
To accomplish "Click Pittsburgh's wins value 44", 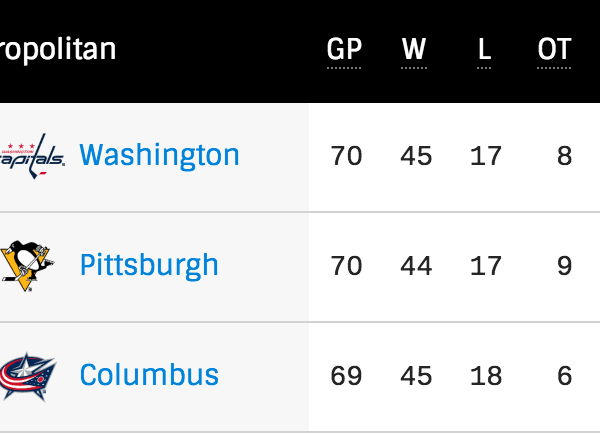I will coord(416,266).
